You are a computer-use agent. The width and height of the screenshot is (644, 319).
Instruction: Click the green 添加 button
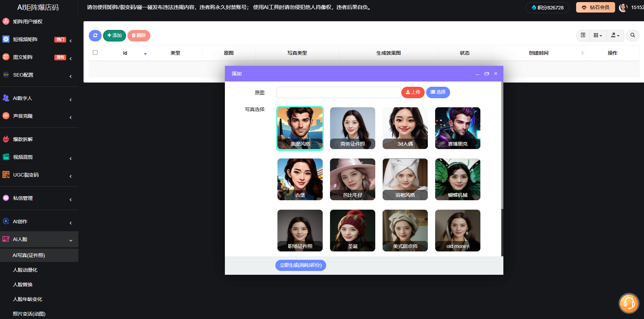pyautogui.click(x=115, y=36)
